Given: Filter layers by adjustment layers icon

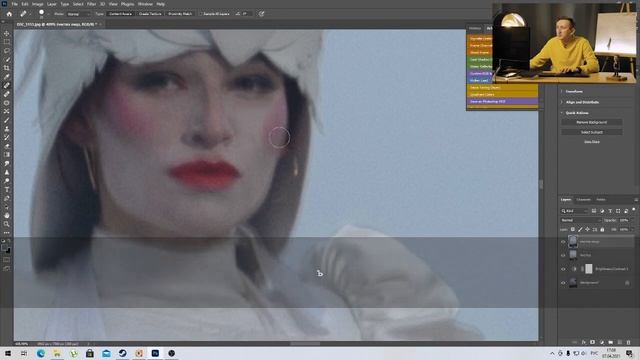Looking at the screenshot, I should coord(602,211).
